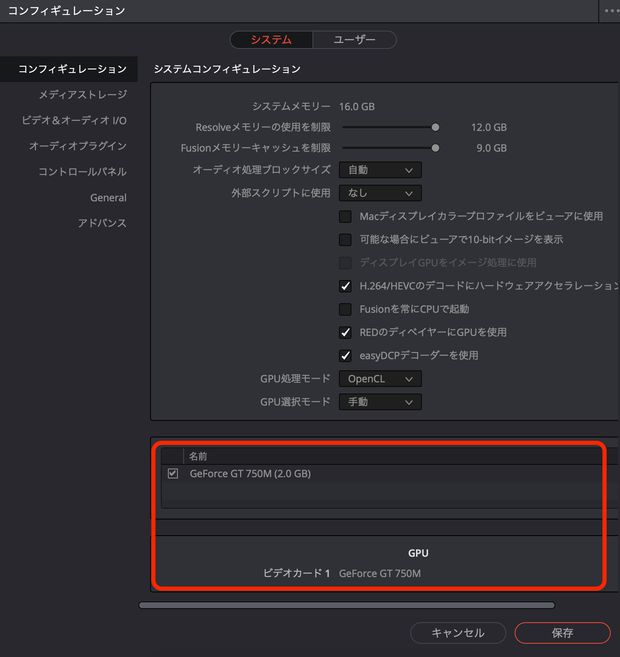Toggle H.264/HEVC hardware acceleration checkbox

(x=345, y=286)
